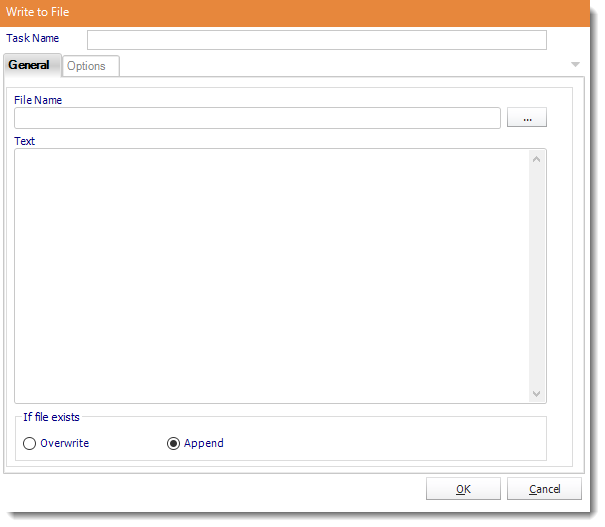This screenshot has width=605, height=527.
Task: Click the File Name text field
Action: [x=257, y=118]
